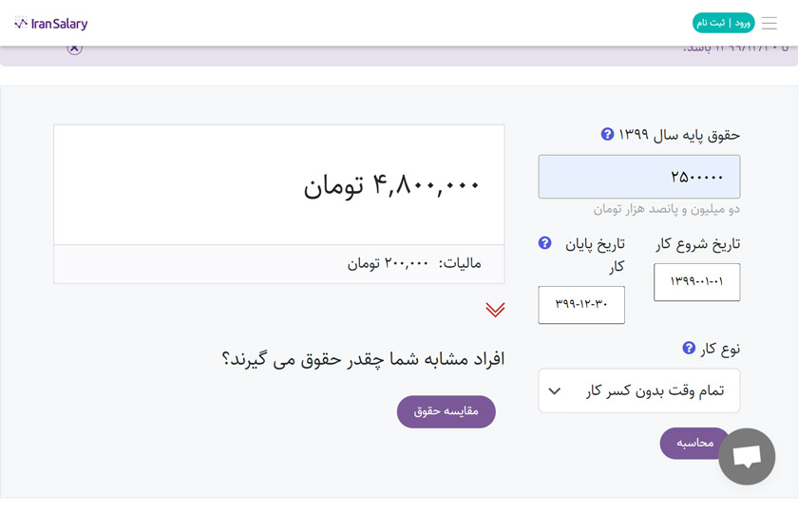The height and width of the screenshot is (532, 798).
Task: Open the نوع کار dropdown
Action: (638, 390)
